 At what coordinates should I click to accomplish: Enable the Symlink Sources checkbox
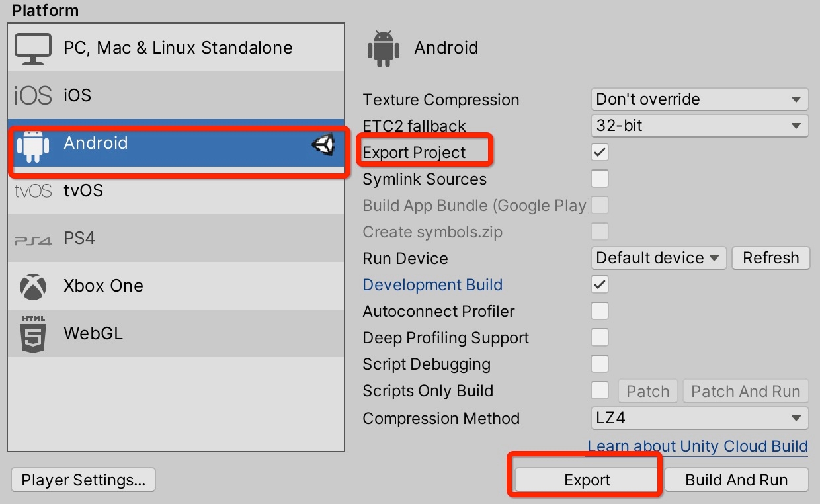click(x=600, y=179)
